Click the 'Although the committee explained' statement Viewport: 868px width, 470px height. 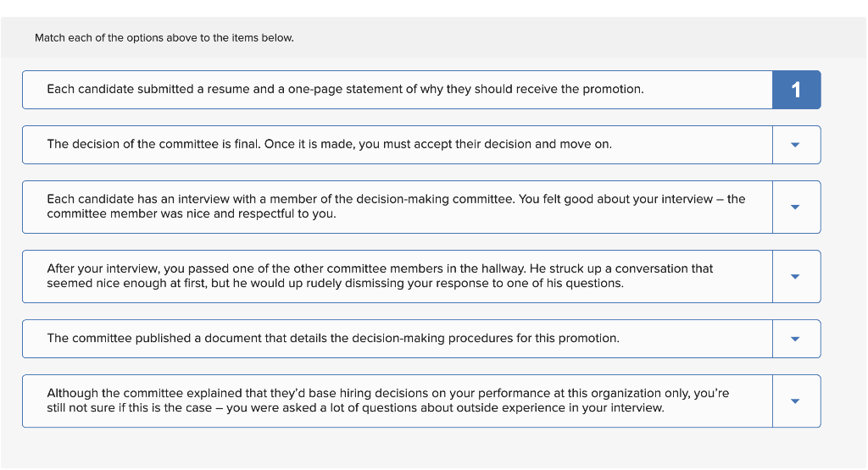point(387,401)
